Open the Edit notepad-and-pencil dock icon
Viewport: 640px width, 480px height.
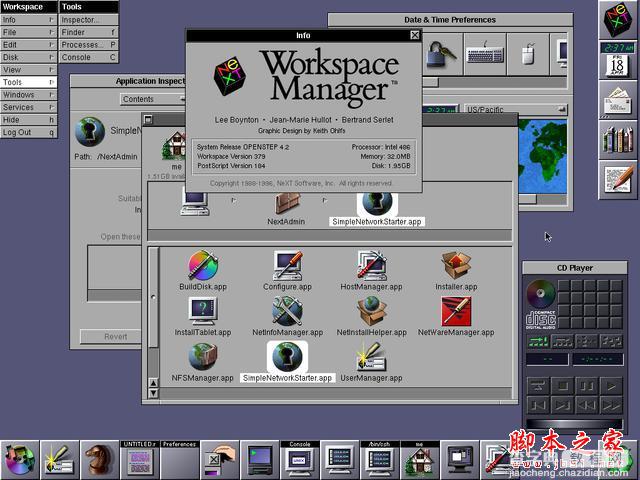[618, 180]
